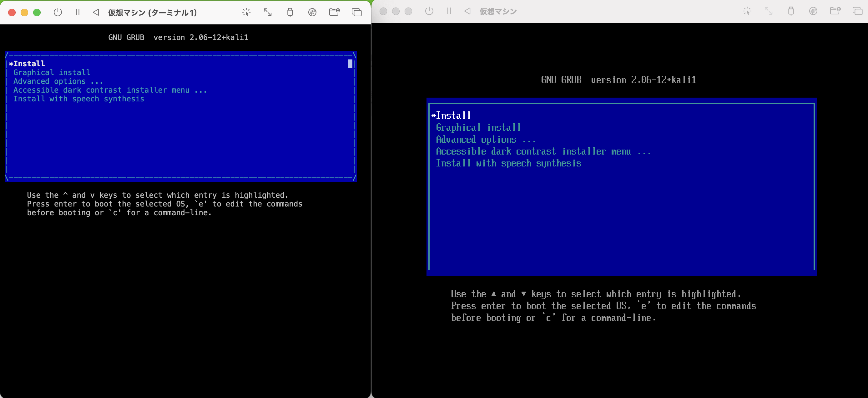Click power icon in right VM window
The image size is (868, 398).
[x=429, y=11]
